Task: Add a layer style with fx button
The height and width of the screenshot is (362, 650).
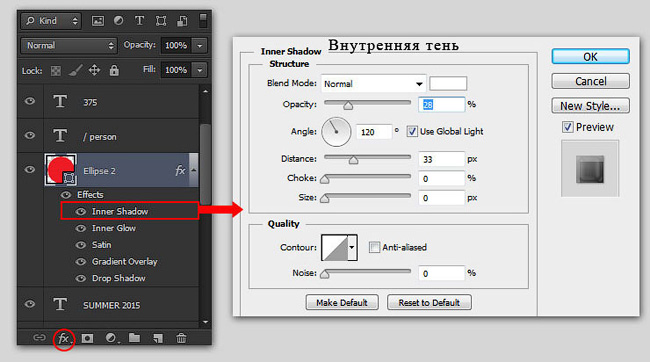Action: [x=63, y=338]
